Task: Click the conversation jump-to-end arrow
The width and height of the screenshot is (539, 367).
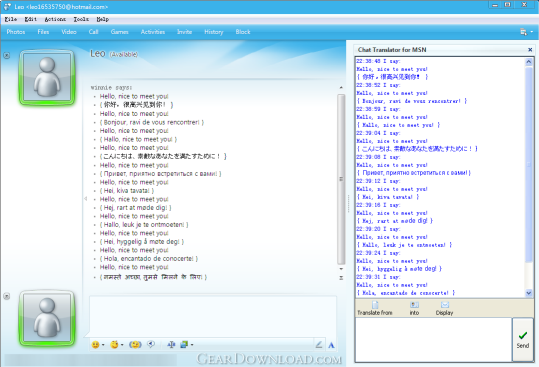Action: click(341, 278)
